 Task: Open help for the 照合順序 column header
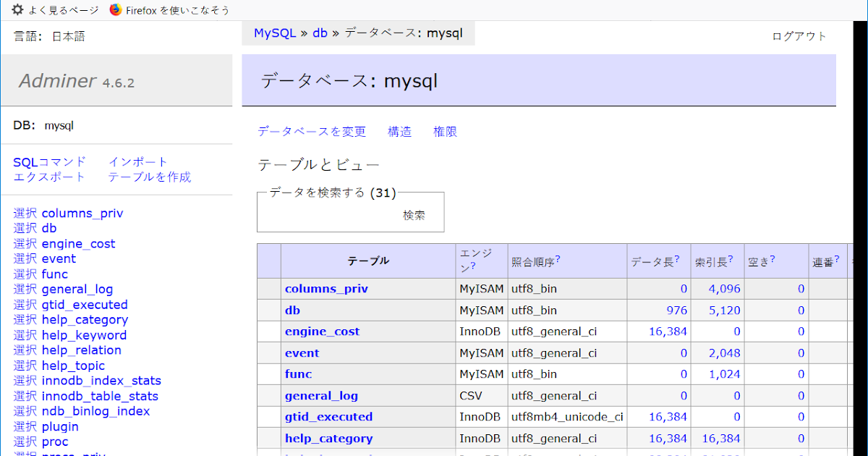point(558,258)
